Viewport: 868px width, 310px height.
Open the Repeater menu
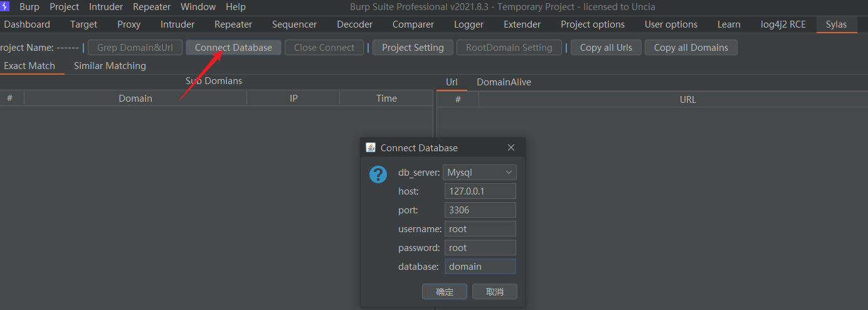click(152, 7)
